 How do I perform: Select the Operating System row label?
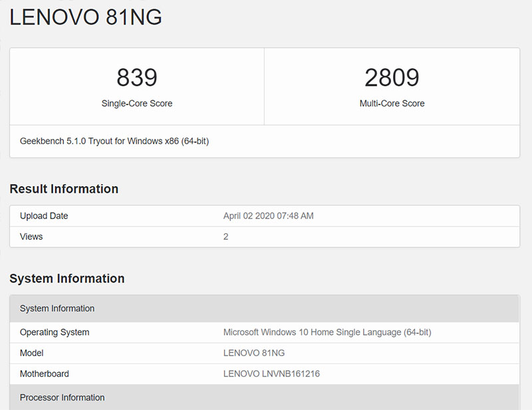point(55,332)
